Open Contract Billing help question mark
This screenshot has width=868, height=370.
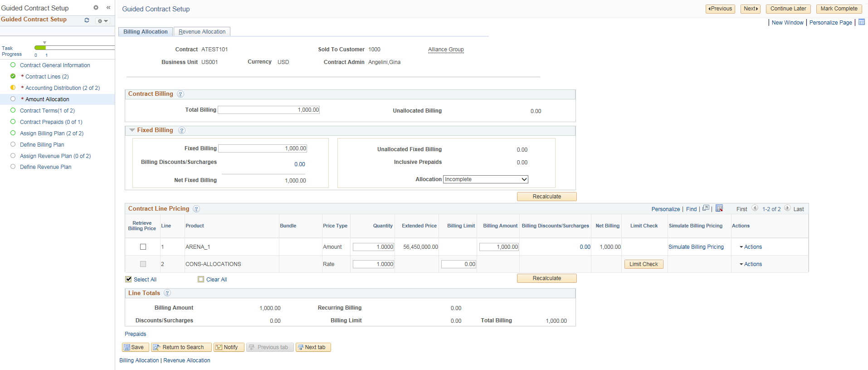(x=180, y=94)
